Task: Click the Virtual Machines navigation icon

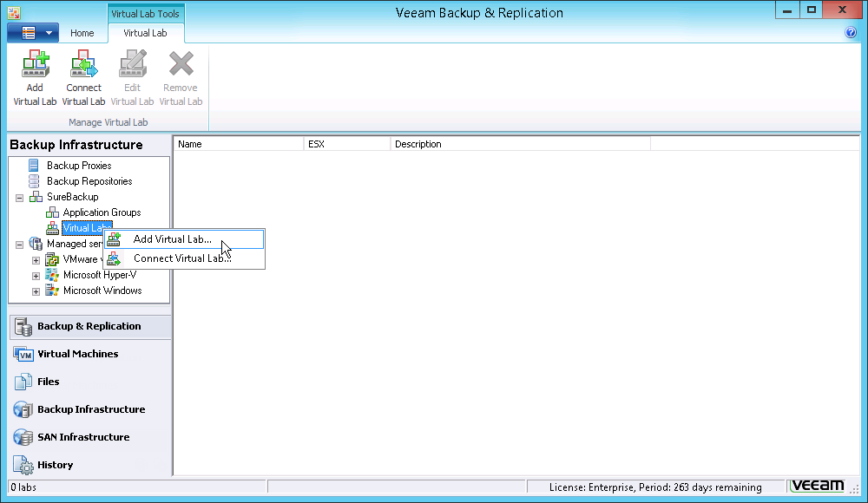Action: [23, 354]
